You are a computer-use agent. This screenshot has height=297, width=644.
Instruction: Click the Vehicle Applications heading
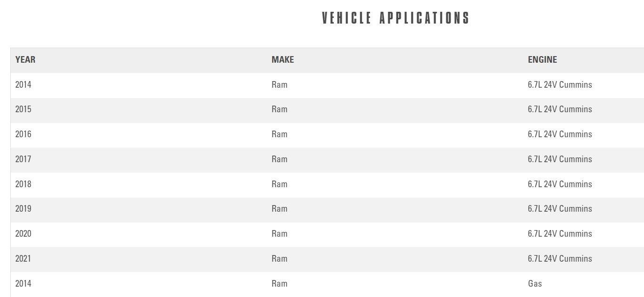click(395, 18)
